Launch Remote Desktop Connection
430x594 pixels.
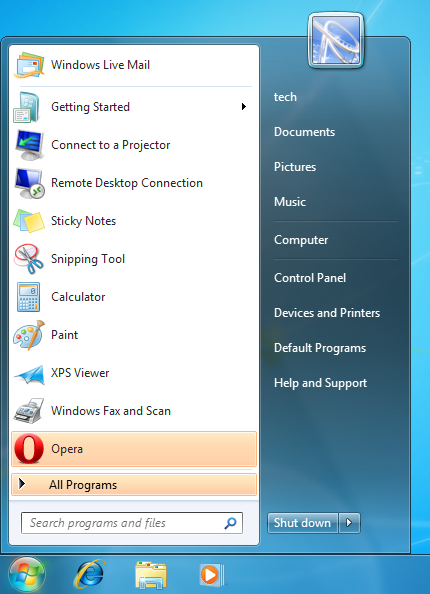click(x=134, y=183)
